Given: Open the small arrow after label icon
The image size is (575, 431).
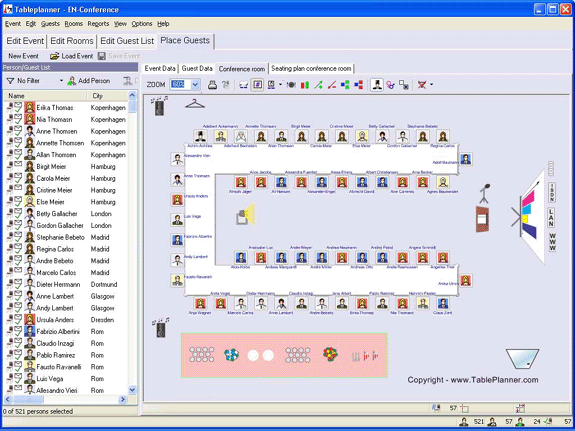Looking at the screenshot, I should pos(280,84).
